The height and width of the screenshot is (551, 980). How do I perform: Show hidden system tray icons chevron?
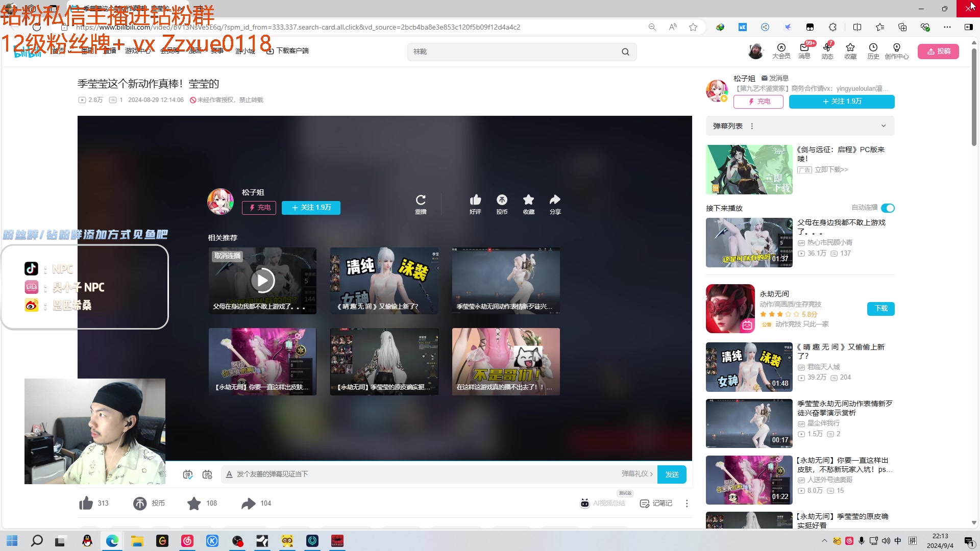[x=824, y=541]
